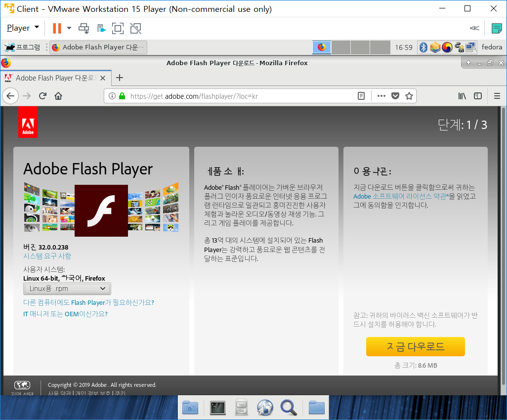Expand the power options arrow beside pause
This screenshot has width=507, height=420.
click(69, 28)
